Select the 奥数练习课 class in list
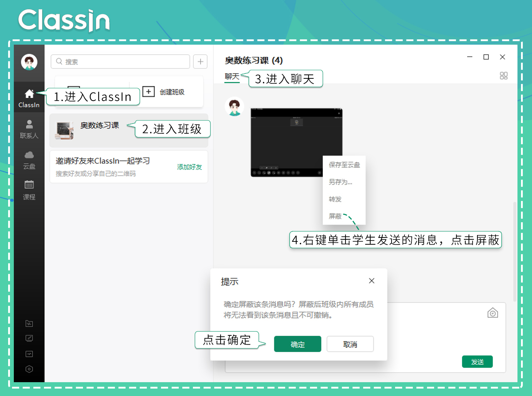This screenshot has width=532, height=396. pos(129,130)
